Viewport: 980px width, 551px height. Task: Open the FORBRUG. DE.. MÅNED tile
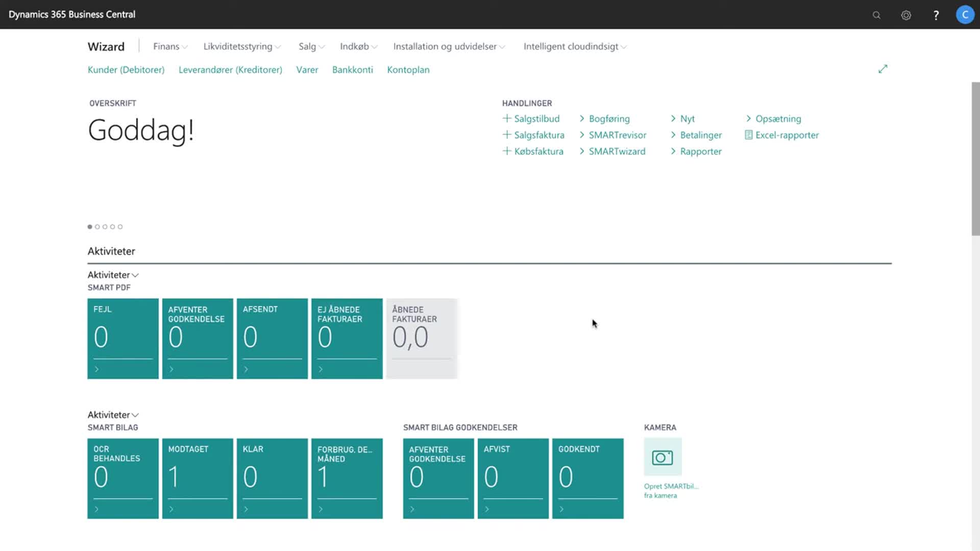click(347, 479)
